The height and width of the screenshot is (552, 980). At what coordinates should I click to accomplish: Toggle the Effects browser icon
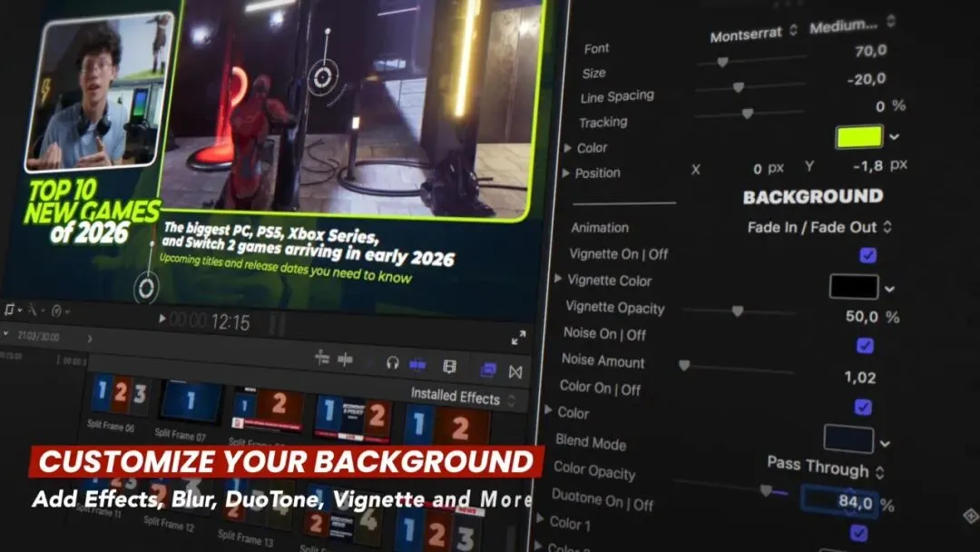pyautogui.click(x=488, y=370)
